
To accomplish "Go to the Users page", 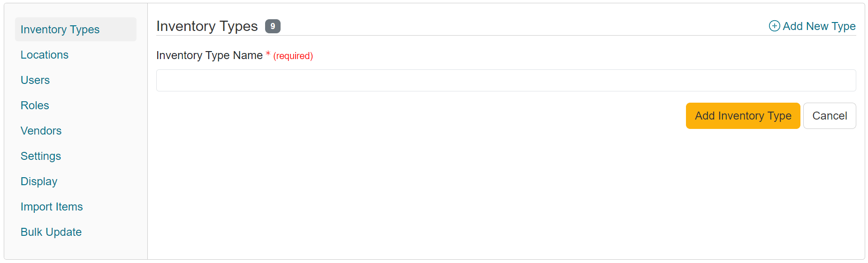I will 35,80.
